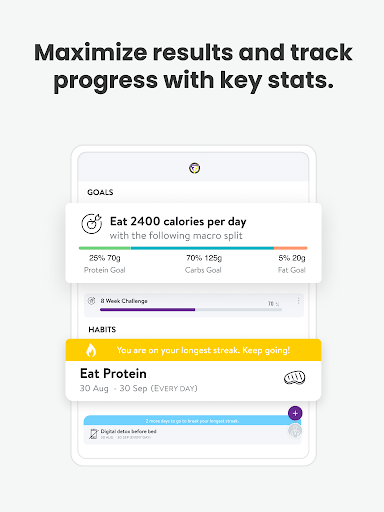
Task: Click the orange fat macro bar segment
Action: [x=291, y=248]
